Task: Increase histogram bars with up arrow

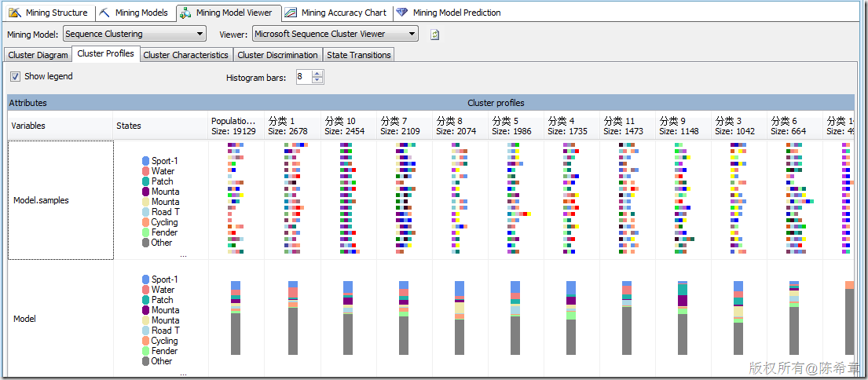Action: click(317, 74)
